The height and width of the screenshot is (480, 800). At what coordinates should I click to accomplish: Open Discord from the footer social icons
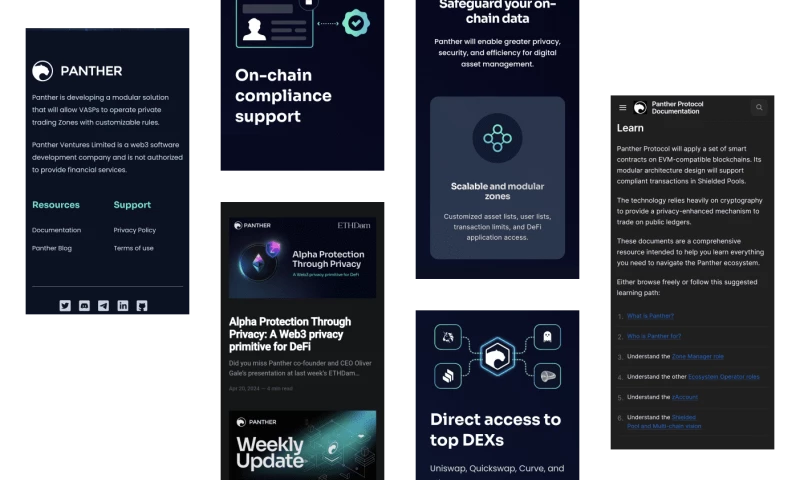84,306
